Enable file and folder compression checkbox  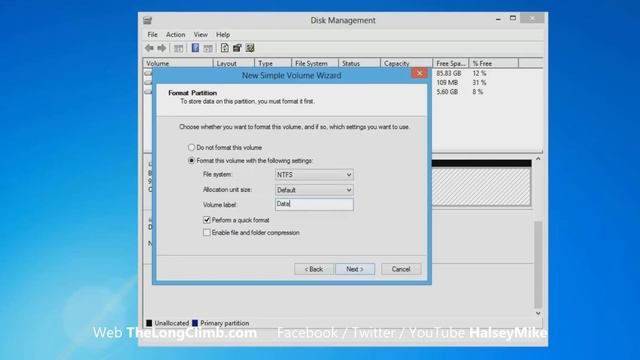click(x=207, y=233)
